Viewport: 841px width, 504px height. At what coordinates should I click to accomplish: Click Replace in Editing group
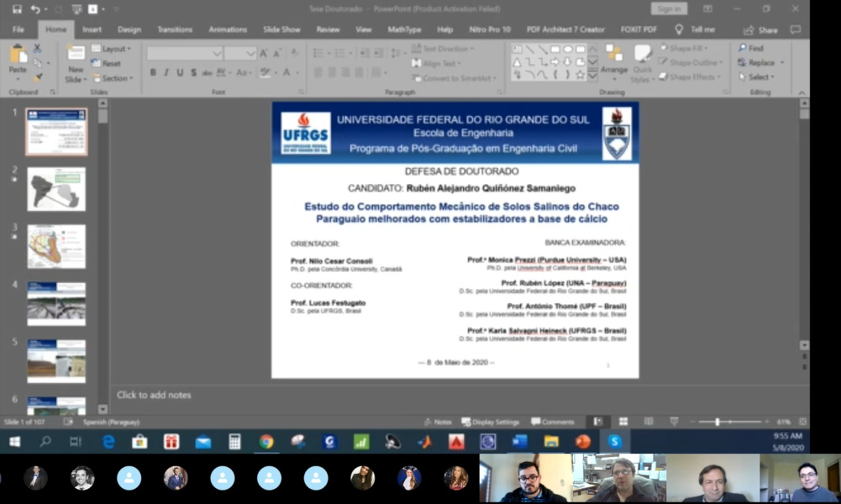[x=761, y=62]
